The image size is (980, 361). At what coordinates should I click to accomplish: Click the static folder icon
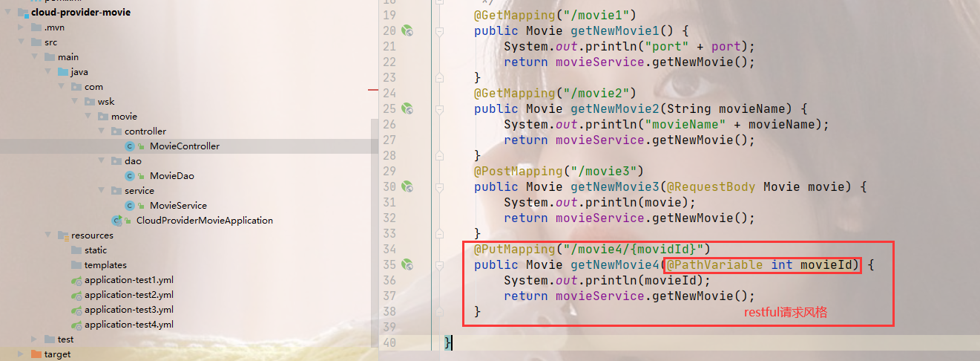(x=76, y=250)
